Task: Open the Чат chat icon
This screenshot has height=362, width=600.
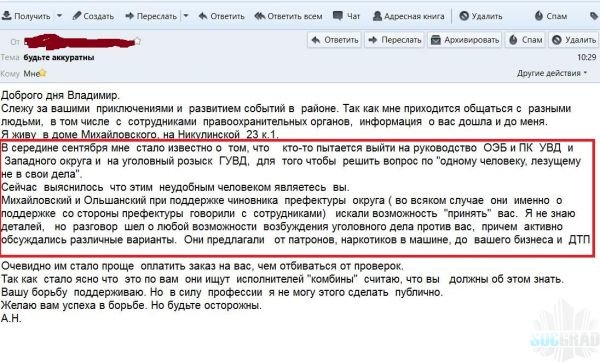Action: [346, 16]
